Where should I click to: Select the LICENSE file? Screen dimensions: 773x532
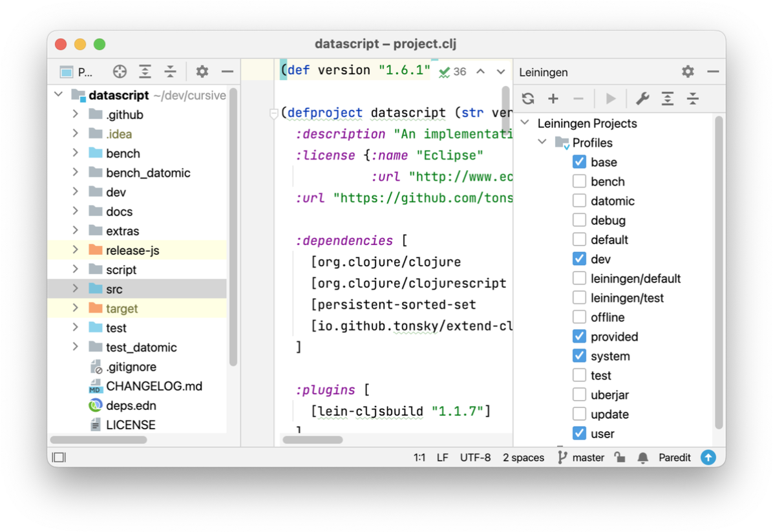pos(138,425)
